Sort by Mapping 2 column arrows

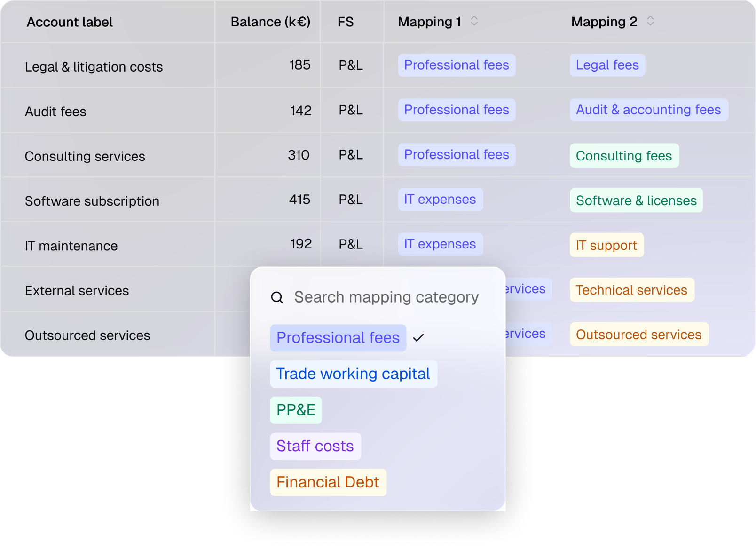click(x=650, y=21)
